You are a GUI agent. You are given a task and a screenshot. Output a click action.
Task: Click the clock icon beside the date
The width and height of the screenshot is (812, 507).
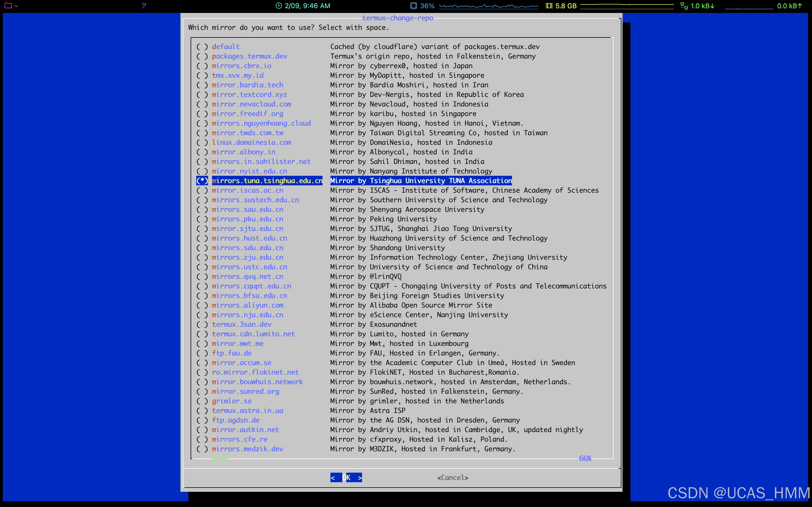[x=279, y=6]
